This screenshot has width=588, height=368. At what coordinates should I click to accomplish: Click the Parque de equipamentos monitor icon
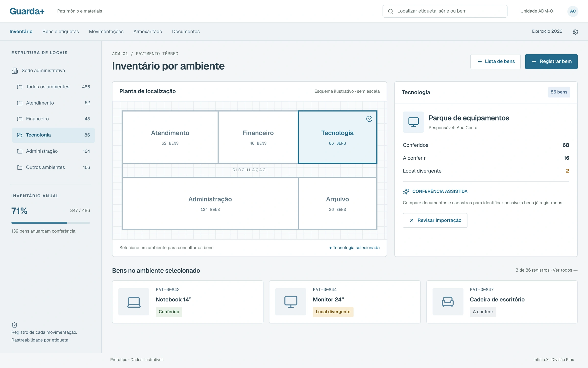coord(413,122)
